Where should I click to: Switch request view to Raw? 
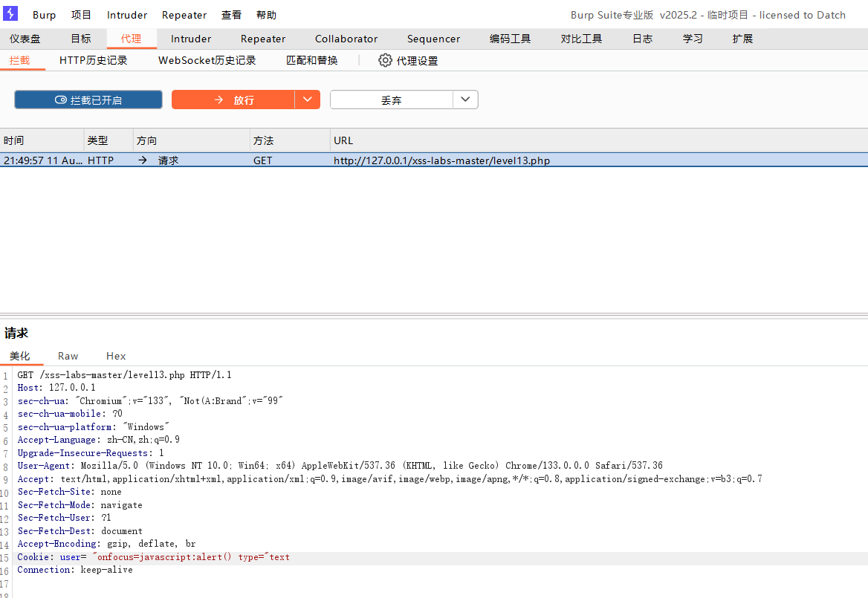[68, 356]
